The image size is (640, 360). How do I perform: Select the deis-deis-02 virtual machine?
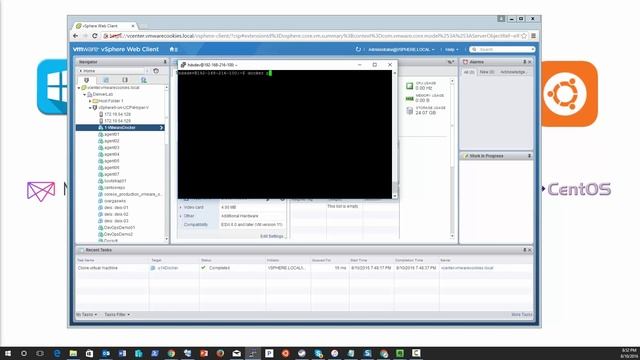tap(113, 214)
